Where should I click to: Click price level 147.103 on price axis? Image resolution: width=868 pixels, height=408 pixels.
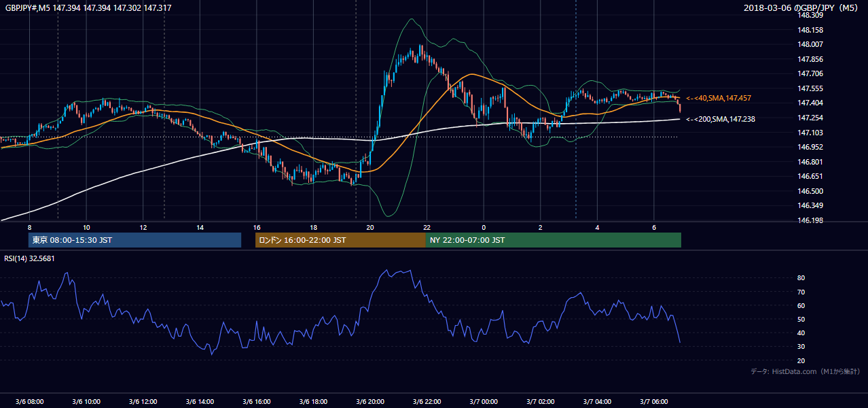[x=810, y=133]
